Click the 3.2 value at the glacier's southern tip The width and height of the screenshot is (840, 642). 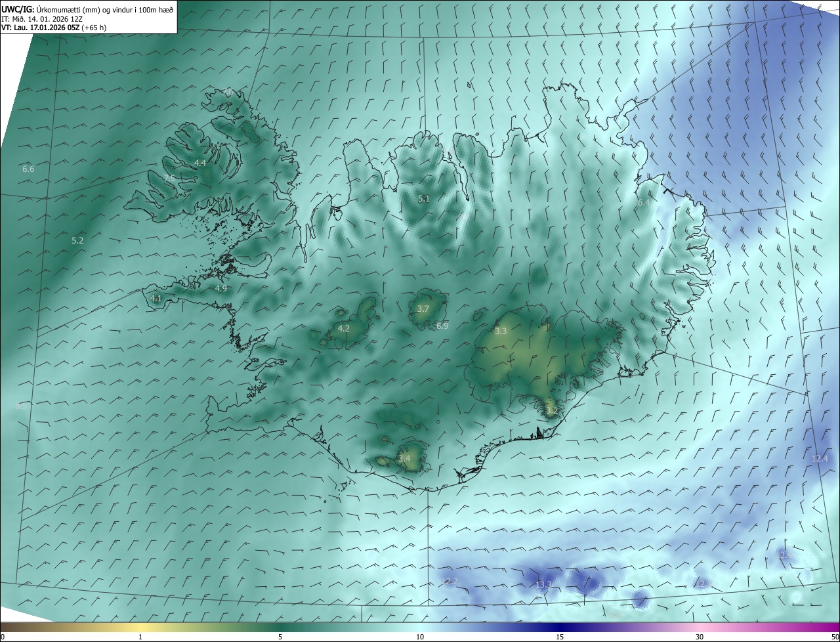click(552, 411)
